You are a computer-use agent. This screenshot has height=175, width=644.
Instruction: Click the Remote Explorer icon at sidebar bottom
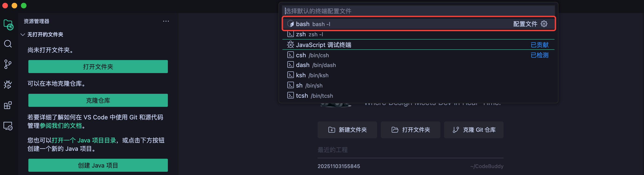(7, 126)
